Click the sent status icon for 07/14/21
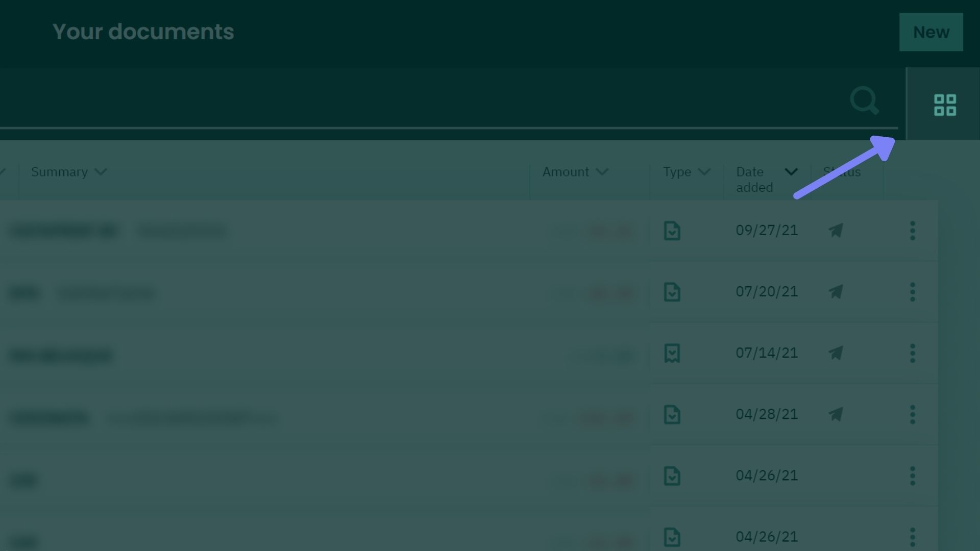The height and width of the screenshot is (551, 980). point(836,353)
